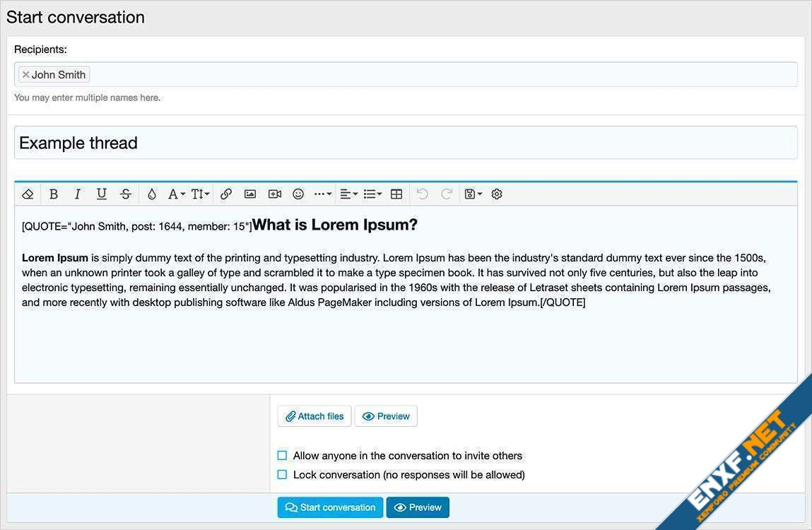The image size is (812, 530).
Task: Insert an image into the message
Action: tap(250, 194)
